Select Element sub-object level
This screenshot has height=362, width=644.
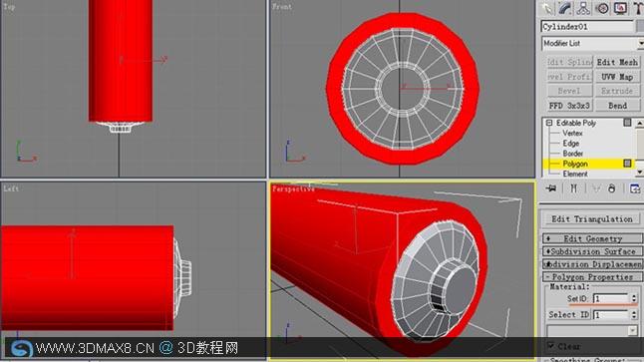click(x=575, y=174)
